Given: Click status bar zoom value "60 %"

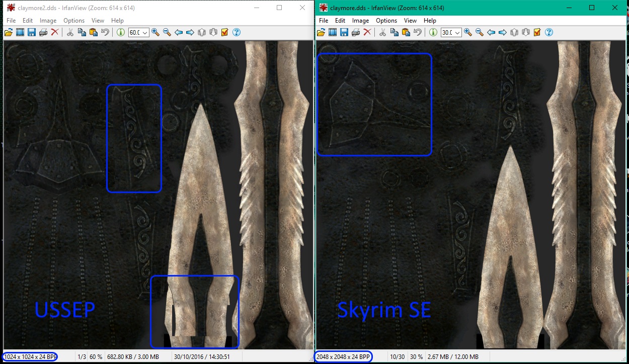Looking at the screenshot, I should (96, 356).
